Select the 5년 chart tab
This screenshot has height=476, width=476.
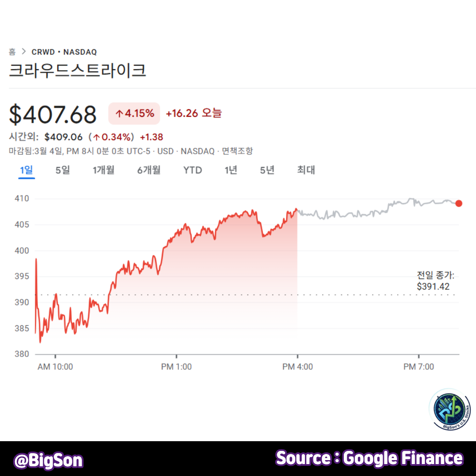pyautogui.click(x=267, y=170)
